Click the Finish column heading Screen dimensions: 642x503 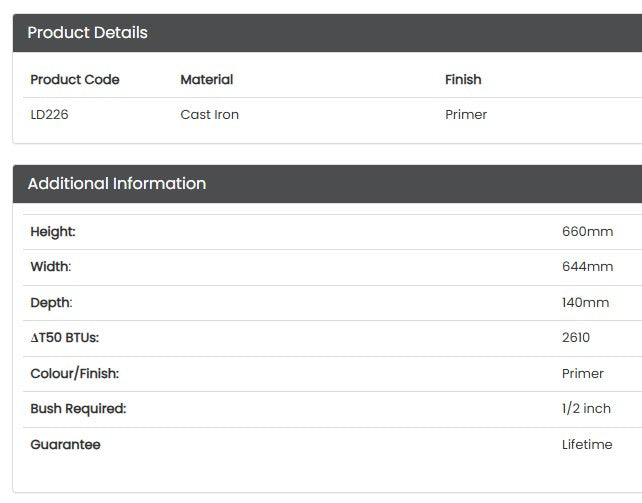463,80
